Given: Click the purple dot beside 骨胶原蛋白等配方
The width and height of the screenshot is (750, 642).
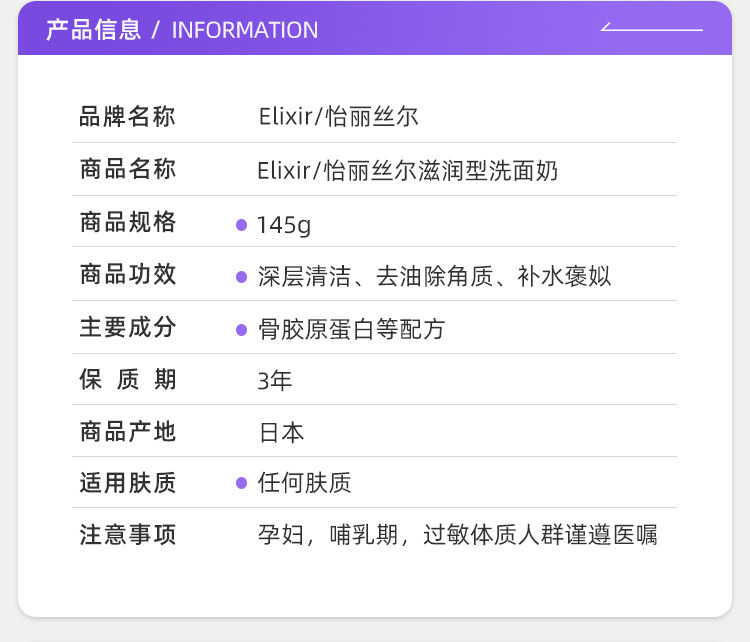Looking at the screenshot, I should point(241,329).
